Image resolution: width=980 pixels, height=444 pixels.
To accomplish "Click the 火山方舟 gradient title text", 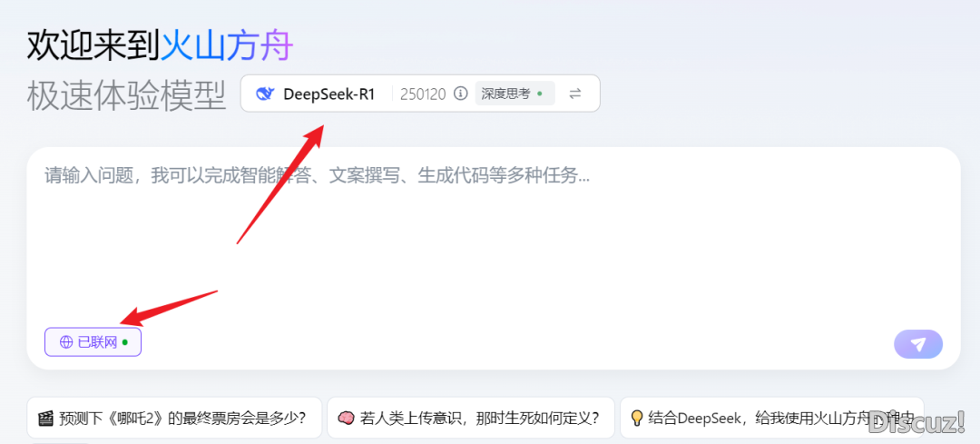I will click(x=227, y=44).
